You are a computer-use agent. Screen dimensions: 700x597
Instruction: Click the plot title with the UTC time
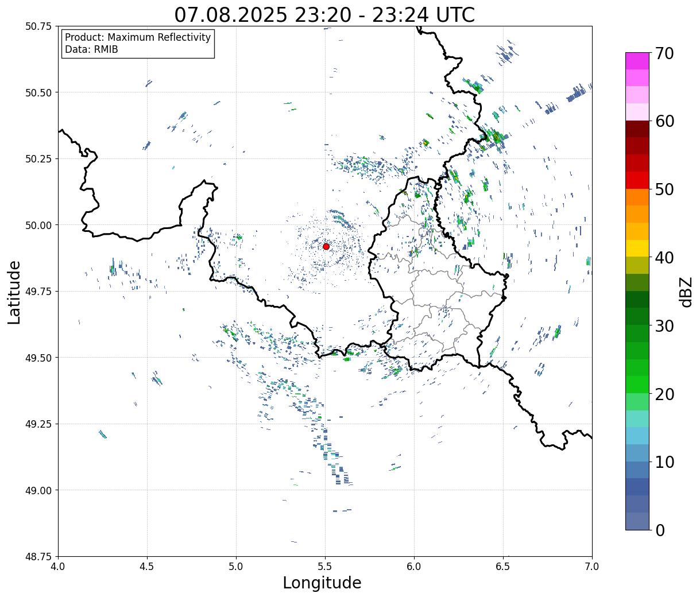(324, 14)
